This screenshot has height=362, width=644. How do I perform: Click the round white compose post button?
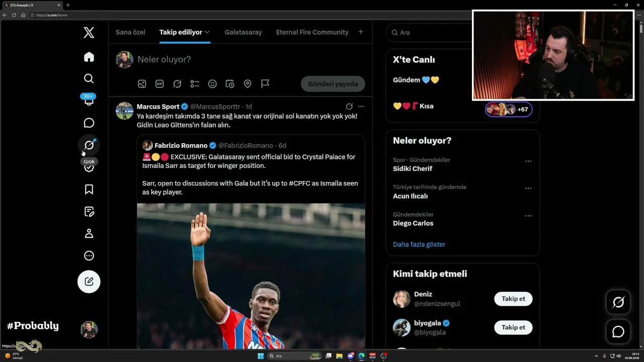pos(89,282)
